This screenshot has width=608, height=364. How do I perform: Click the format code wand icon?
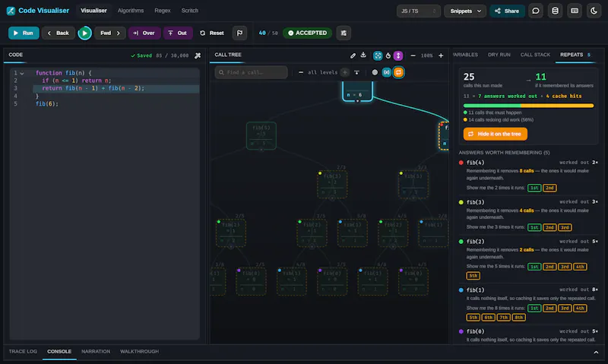point(198,55)
